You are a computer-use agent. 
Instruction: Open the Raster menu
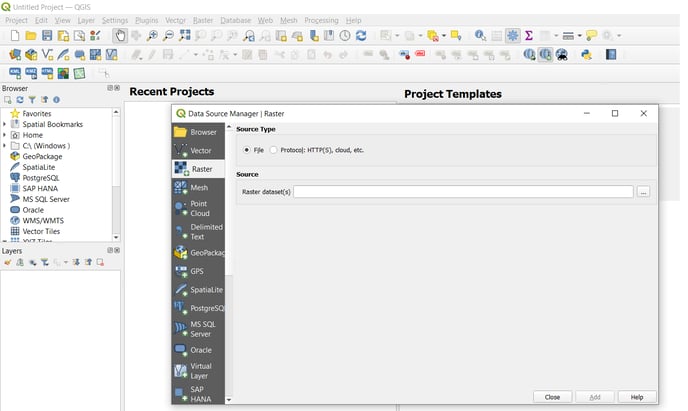[x=203, y=20]
